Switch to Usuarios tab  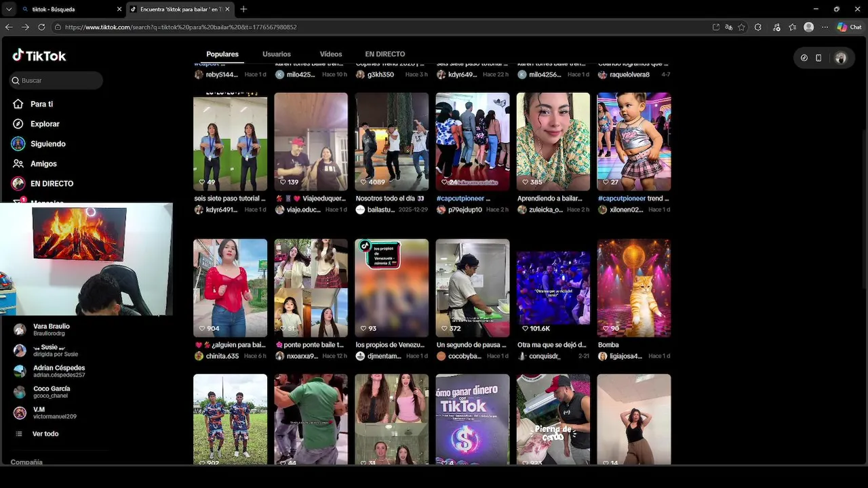pos(277,54)
